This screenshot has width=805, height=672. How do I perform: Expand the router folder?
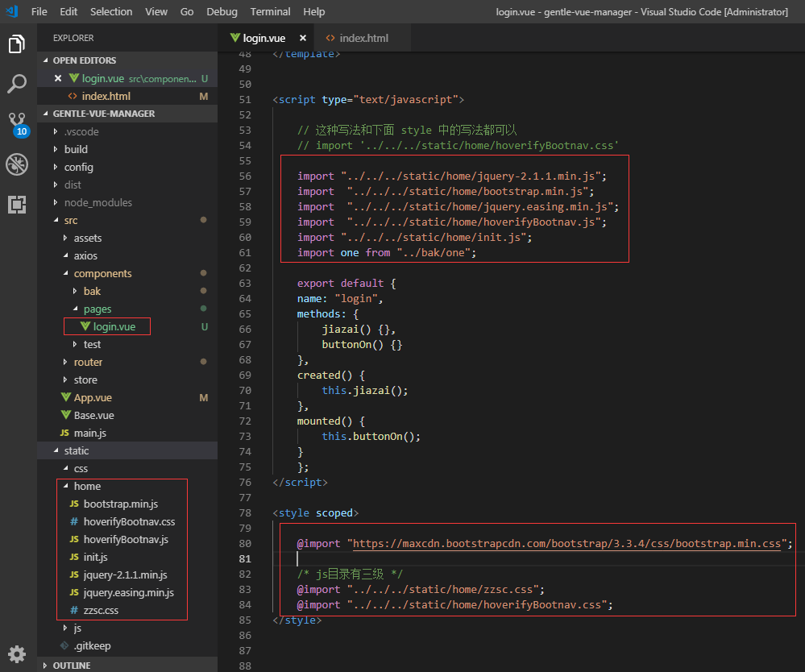[127, 362]
